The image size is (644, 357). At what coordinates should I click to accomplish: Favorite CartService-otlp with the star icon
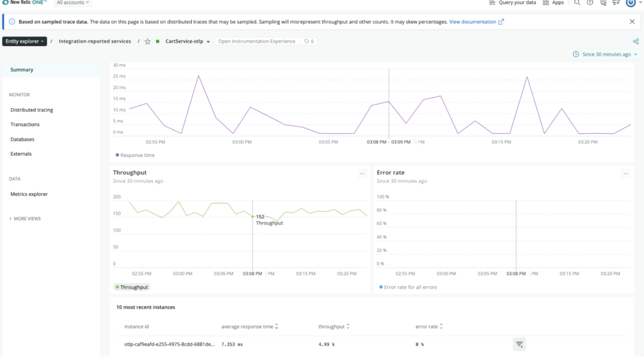tap(148, 41)
